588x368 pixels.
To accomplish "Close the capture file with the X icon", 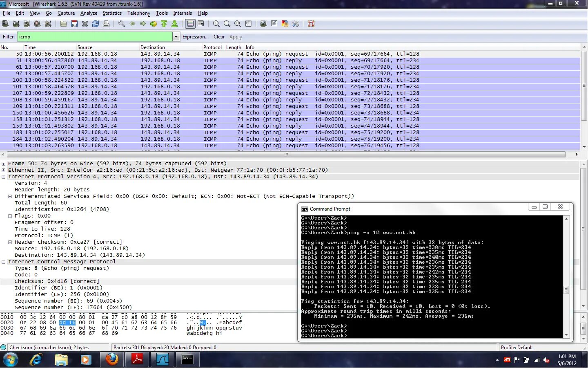I will [x=85, y=24].
